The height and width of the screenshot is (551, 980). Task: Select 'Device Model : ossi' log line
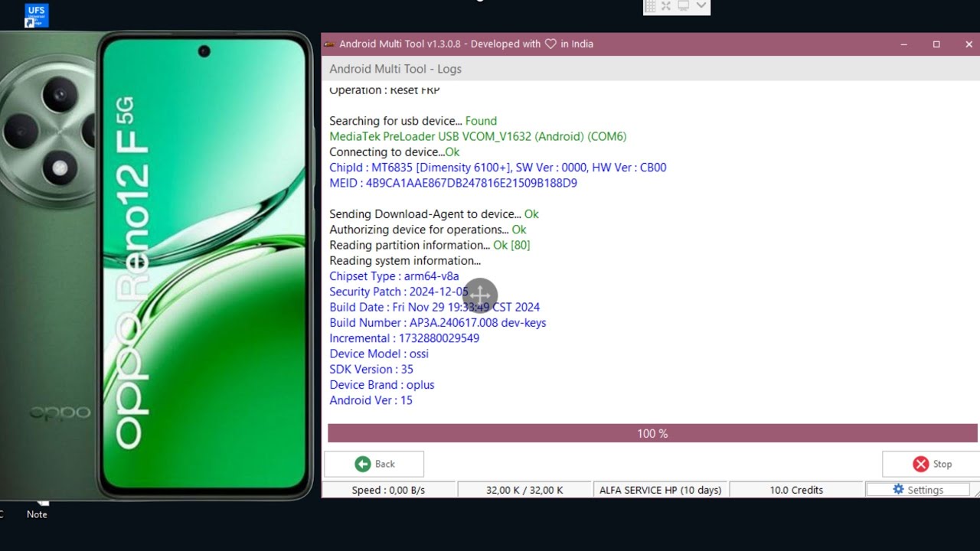click(x=379, y=354)
